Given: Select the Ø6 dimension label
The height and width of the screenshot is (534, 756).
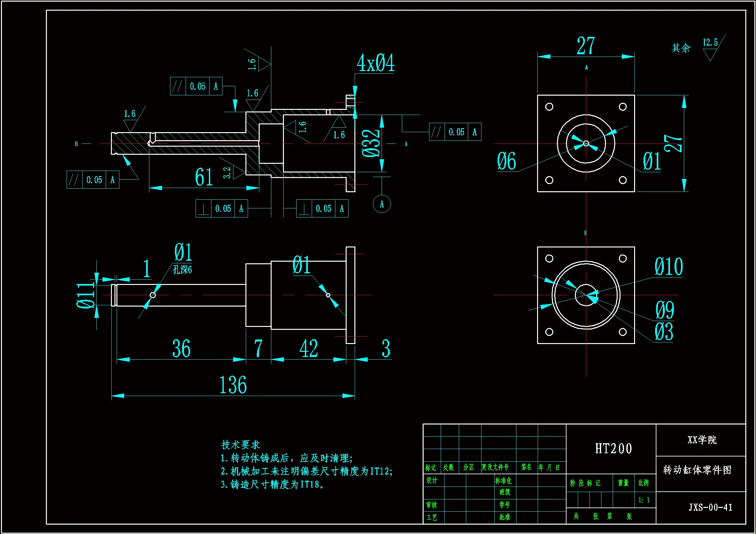Looking at the screenshot, I should click(506, 162).
